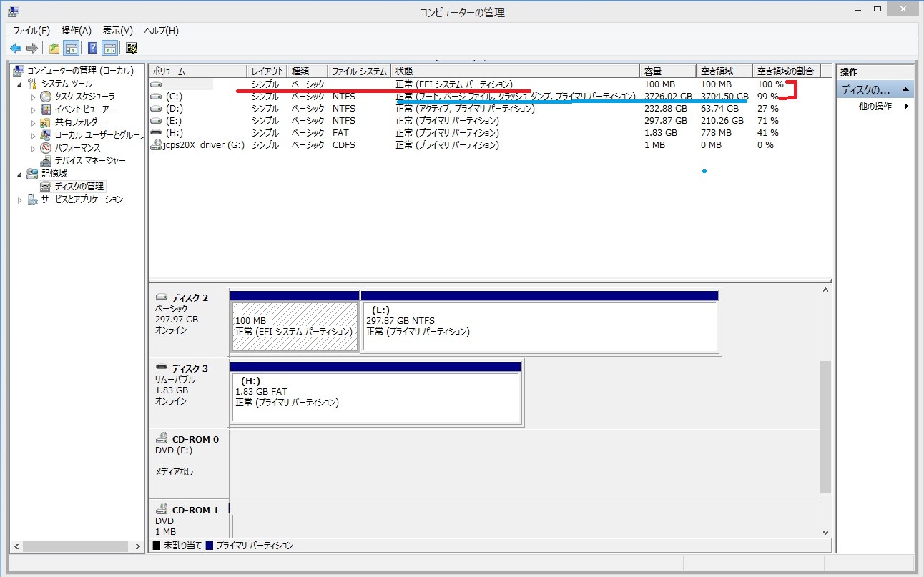Collapse the システム ツール tree node
This screenshot has width=924, height=577.
click(20, 84)
